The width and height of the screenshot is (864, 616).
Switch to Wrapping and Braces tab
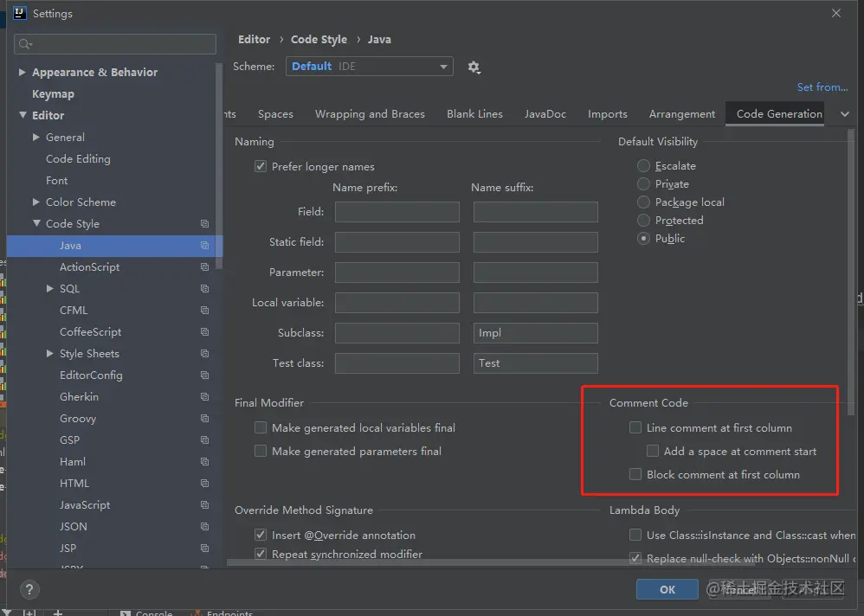click(370, 114)
